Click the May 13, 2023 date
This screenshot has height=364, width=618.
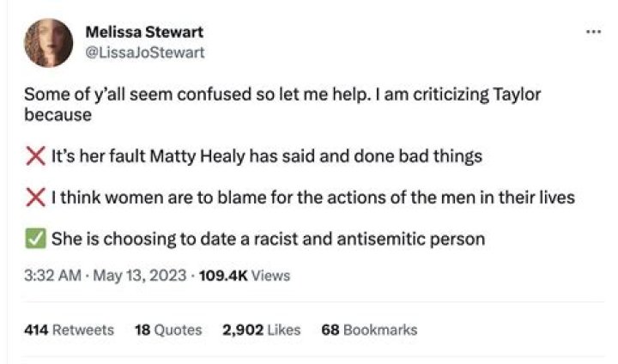[138, 276]
